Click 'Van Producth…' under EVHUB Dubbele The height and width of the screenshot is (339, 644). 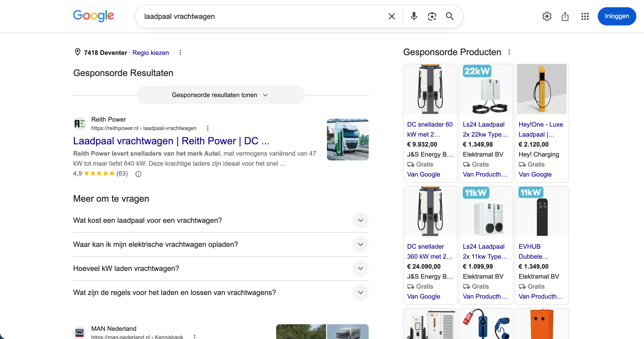[x=541, y=296]
